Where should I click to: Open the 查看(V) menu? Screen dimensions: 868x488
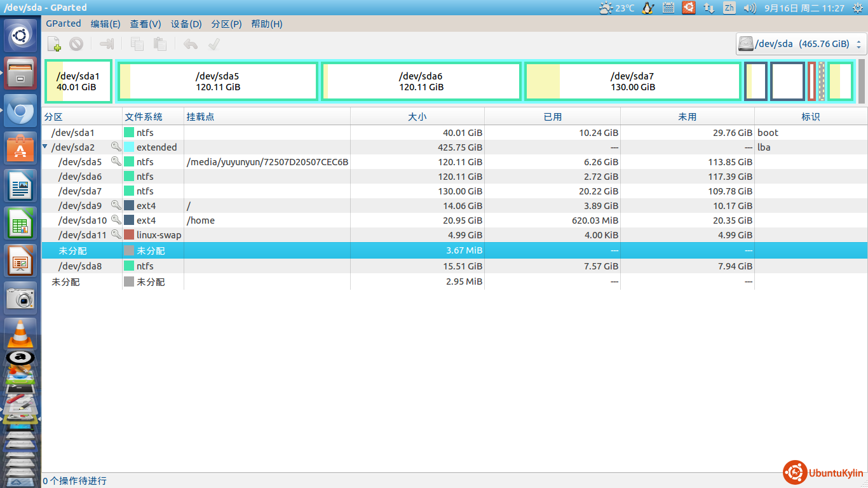pos(146,24)
